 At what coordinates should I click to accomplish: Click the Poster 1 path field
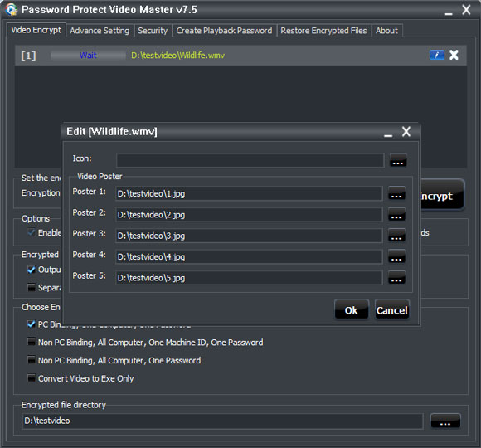pos(249,193)
